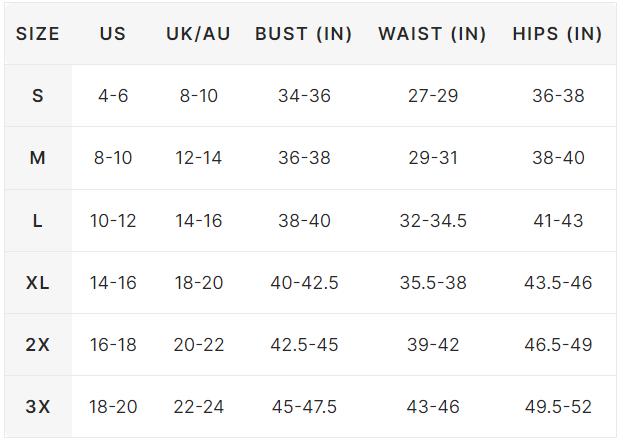Click the XL size row label

point(38,283)
